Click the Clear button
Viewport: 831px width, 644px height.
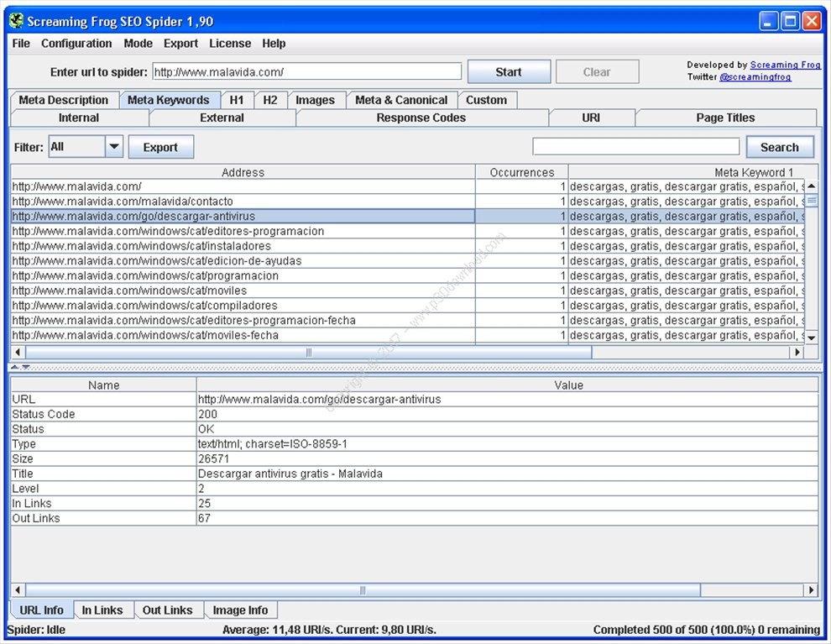[x=597, y=71]
